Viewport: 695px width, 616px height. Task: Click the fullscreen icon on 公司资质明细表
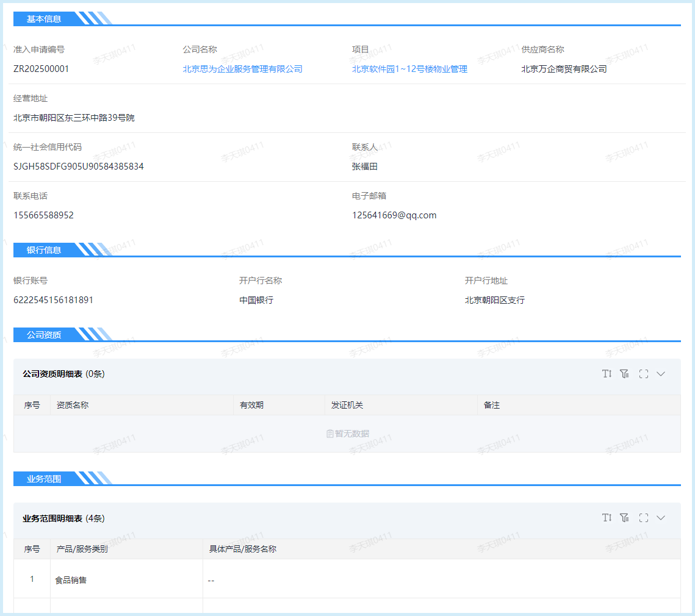[643, 373]
